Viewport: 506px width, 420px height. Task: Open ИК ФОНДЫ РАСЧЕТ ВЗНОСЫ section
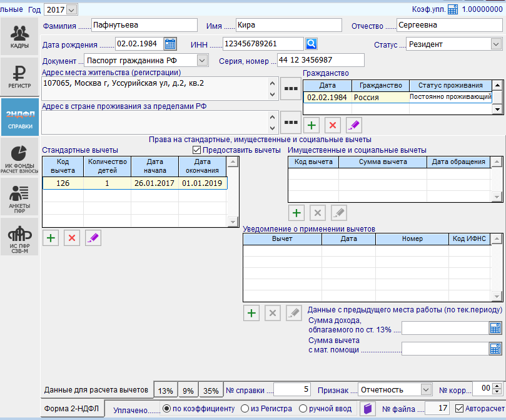coord(19,157)
